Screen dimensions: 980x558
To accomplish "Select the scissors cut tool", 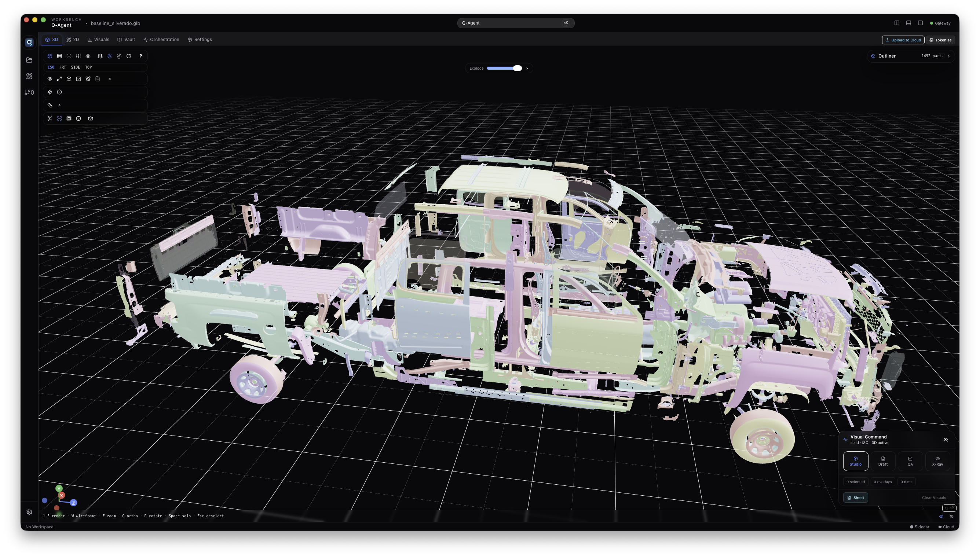I will (x=50, y=118).
